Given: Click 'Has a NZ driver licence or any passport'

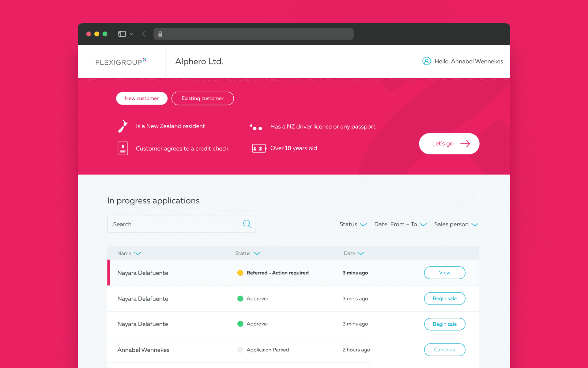Looking at the screenshot, I should [323, 127].
